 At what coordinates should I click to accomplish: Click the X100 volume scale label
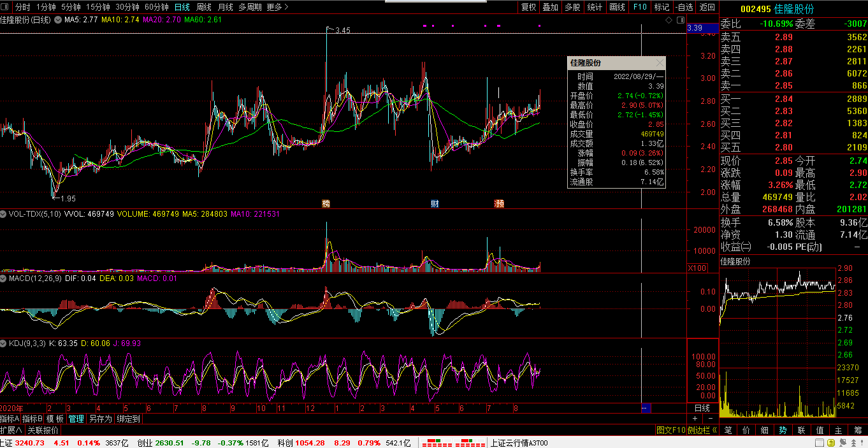697,268
